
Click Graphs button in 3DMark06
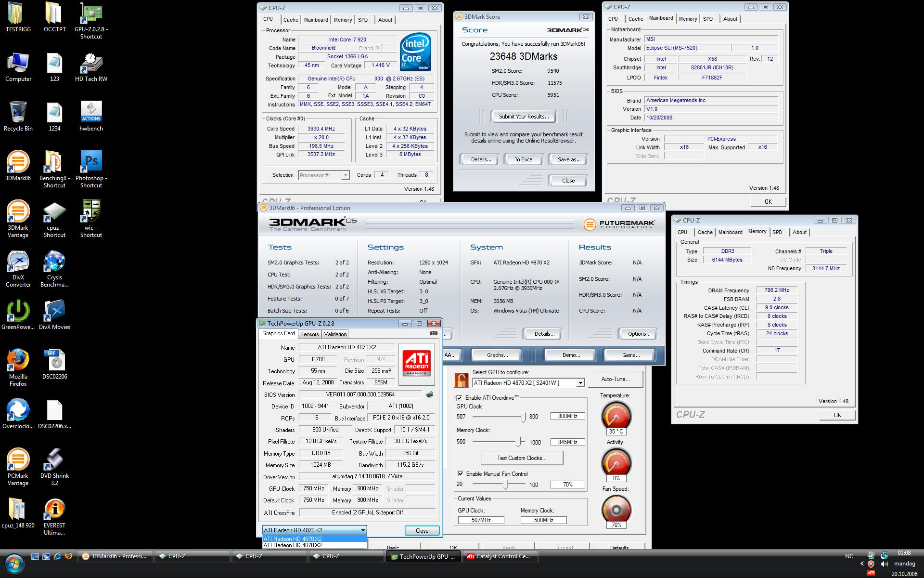click(x=497, y=355)
